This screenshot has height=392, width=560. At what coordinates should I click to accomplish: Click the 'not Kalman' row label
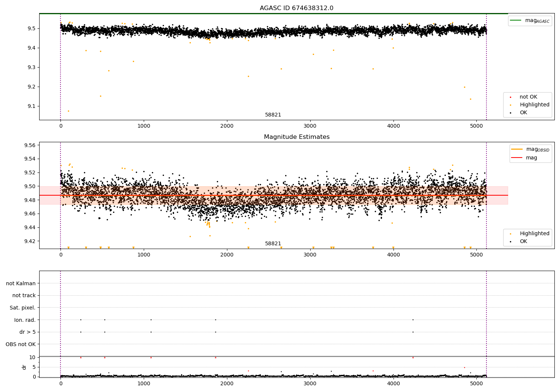pos(21,283)
